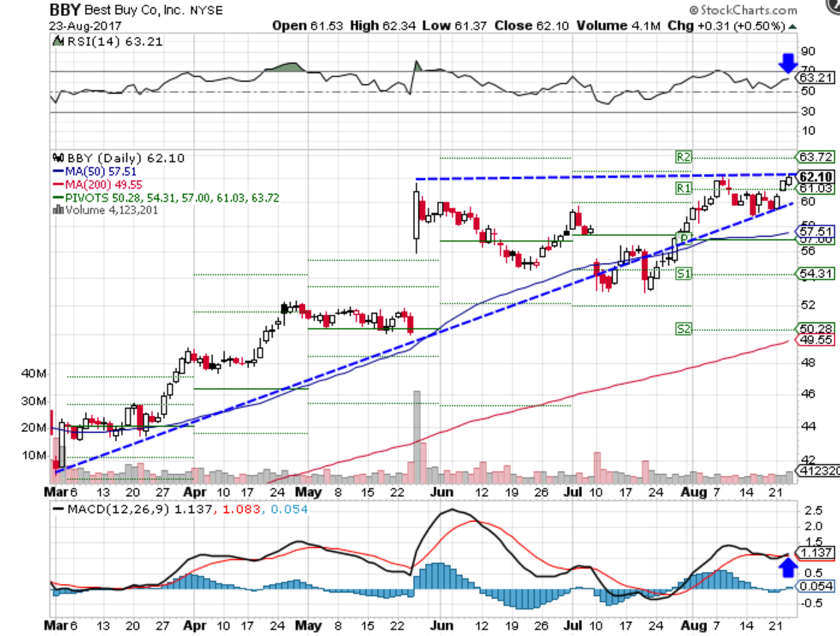The width and height of the screenshot is (840, 636).
Task: Click the BBY (Daily) 62.10 legend text
Action: click(126, 158)
